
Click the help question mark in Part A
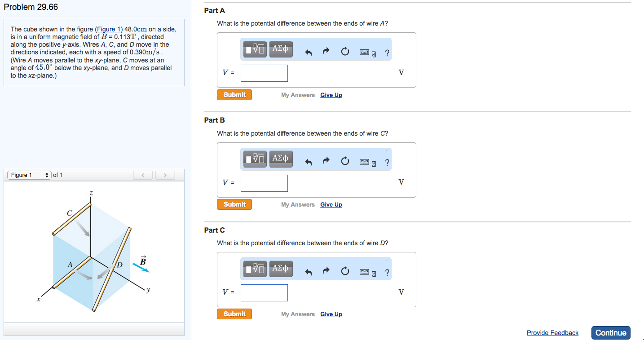tap(387, 53)
